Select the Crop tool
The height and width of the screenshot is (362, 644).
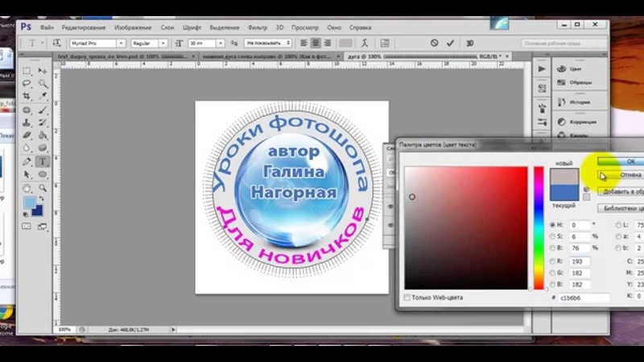pyautogui.click(x=27, y=96)
